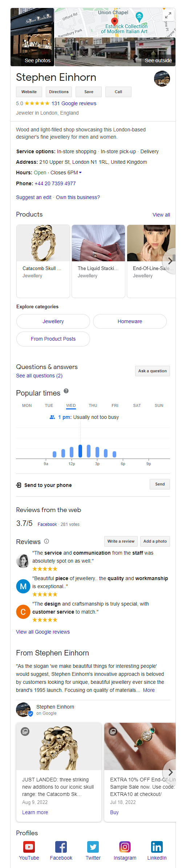182x868 pixels.
Task: Open the Twitter profile icon
Action: pos(93,847)
